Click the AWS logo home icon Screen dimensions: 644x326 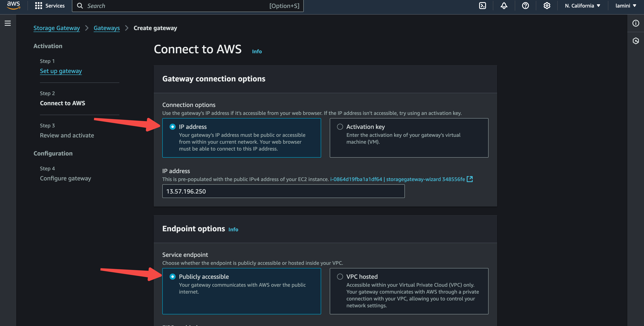14,5
